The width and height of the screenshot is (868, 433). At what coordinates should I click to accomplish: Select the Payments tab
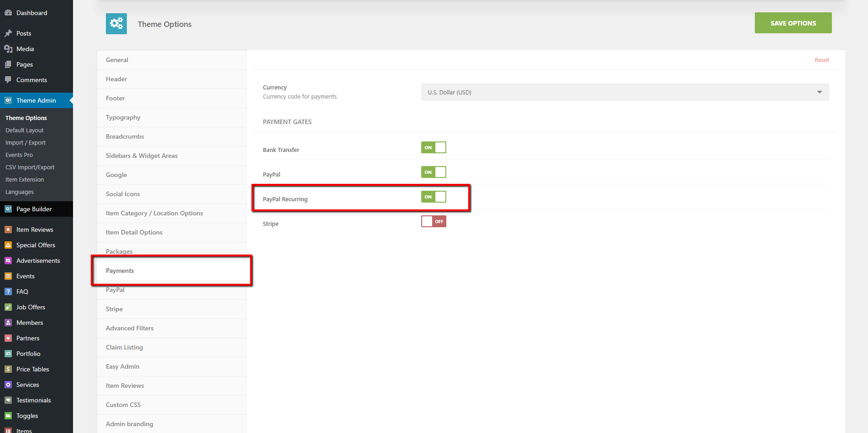pos(172,271)
